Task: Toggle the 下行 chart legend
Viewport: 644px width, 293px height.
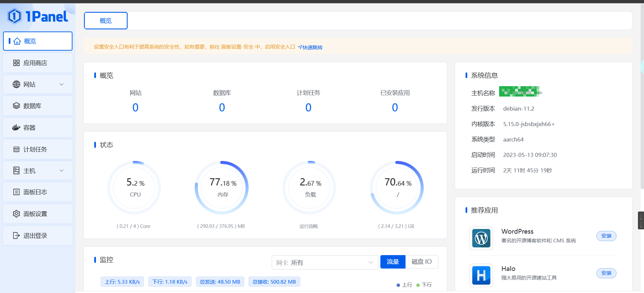Action: pos(424,285)
